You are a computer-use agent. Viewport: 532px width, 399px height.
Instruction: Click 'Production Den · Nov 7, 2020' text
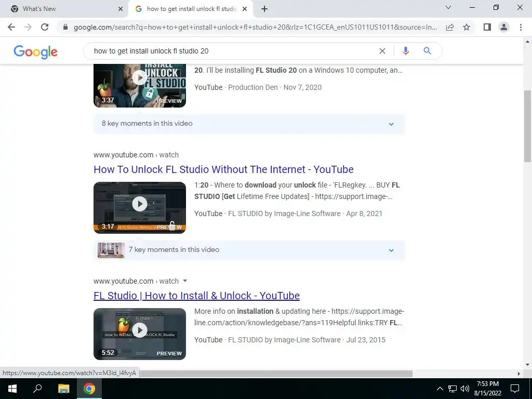pos(275,87)
